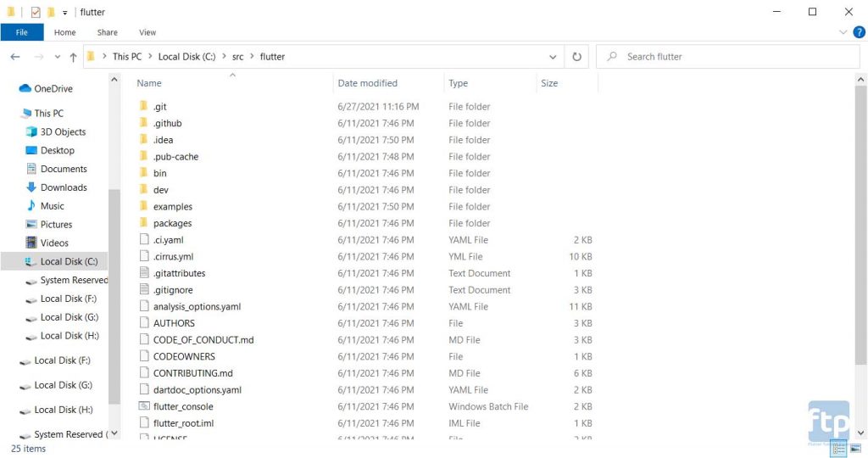Refresh the flutter folder view
Viewport: 868px width, 458px height.
[576, 57]
